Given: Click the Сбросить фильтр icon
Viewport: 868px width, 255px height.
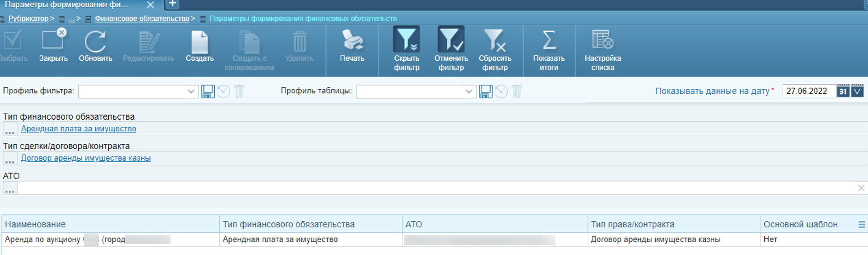Looking at the screenshot, I should (494, 41).
